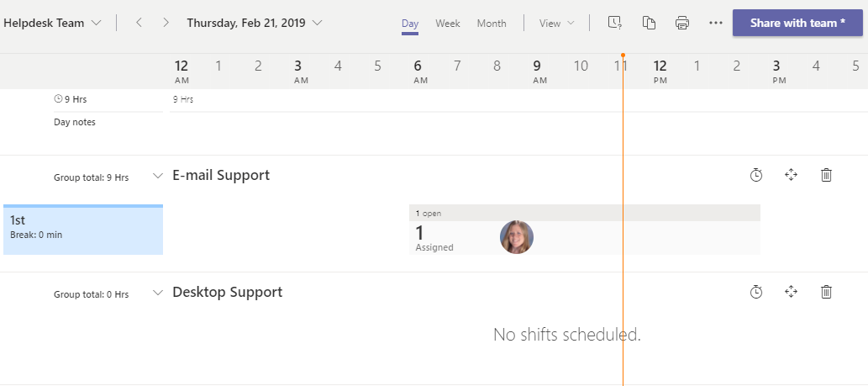This screenshot has width=868, height=386.
Task: Click the copy schedule icon
Action: tap(649, 23)
